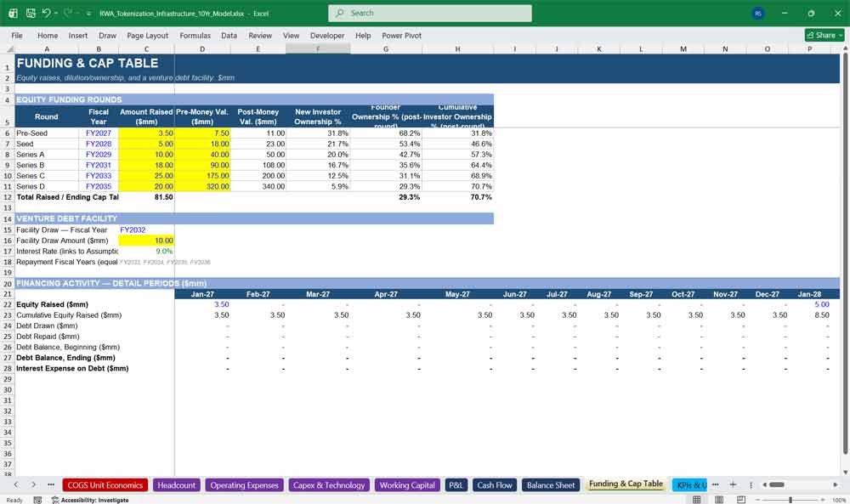Click the Facility Draw Amount cell 10.00
The width and height of the screenshot is (850, 504).
pos(146,241)
